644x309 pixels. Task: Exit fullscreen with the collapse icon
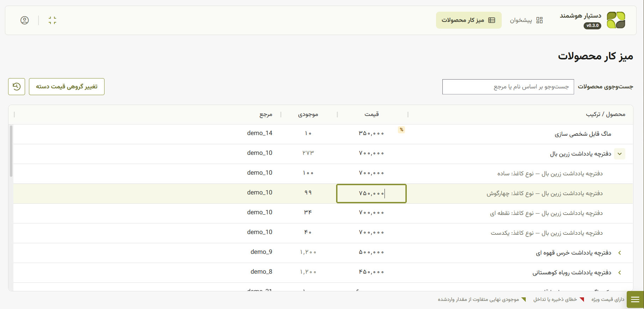52,20
